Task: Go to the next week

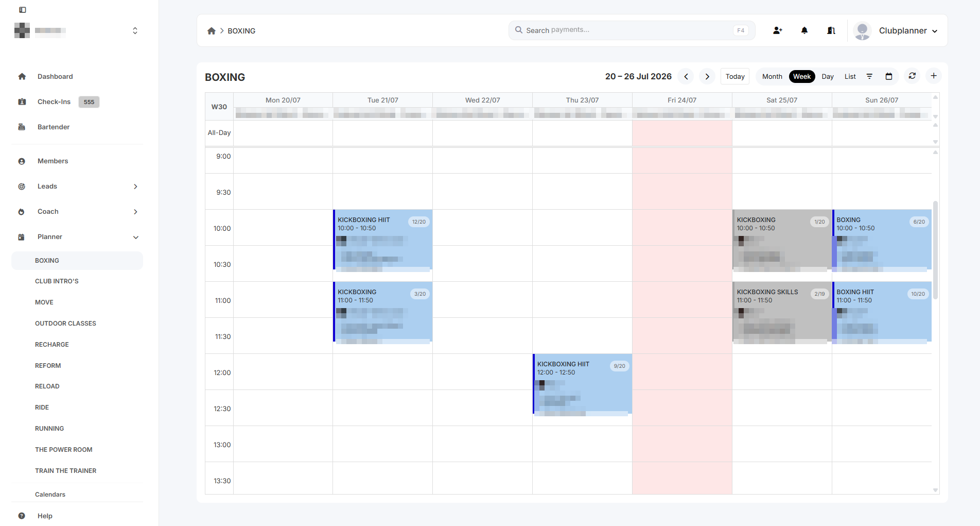Action: [707, 76]
